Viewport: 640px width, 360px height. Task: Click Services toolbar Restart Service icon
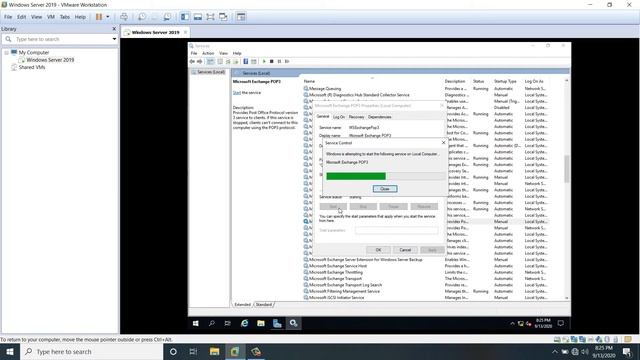287,61
